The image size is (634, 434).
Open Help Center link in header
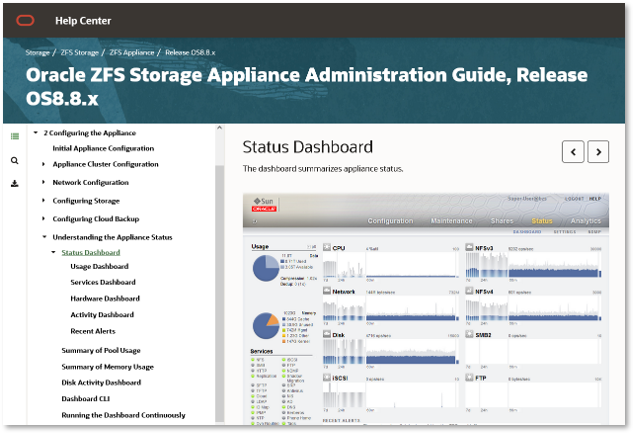[83, 21]
